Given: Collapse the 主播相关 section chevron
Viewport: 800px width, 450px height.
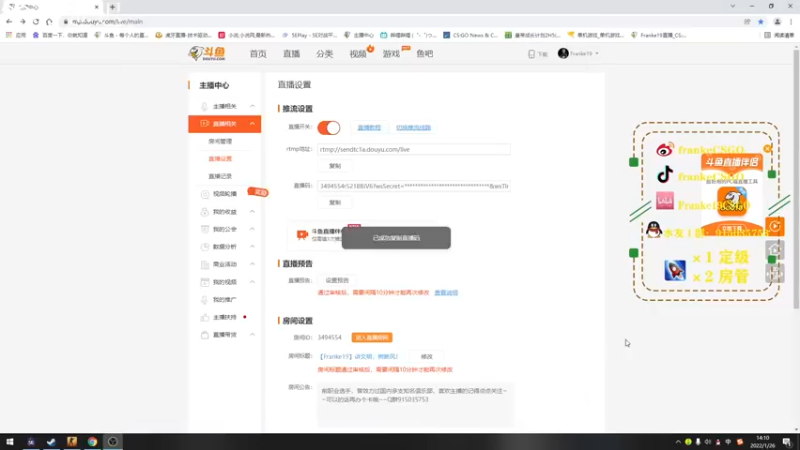Looking at the screenshot, I should click(x=252, y=106).
